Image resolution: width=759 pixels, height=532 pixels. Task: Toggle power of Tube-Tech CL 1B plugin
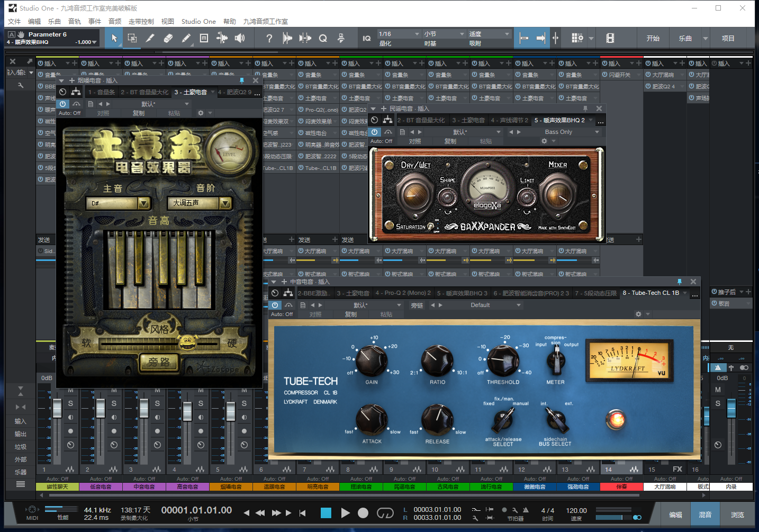[x=275, y=305]
